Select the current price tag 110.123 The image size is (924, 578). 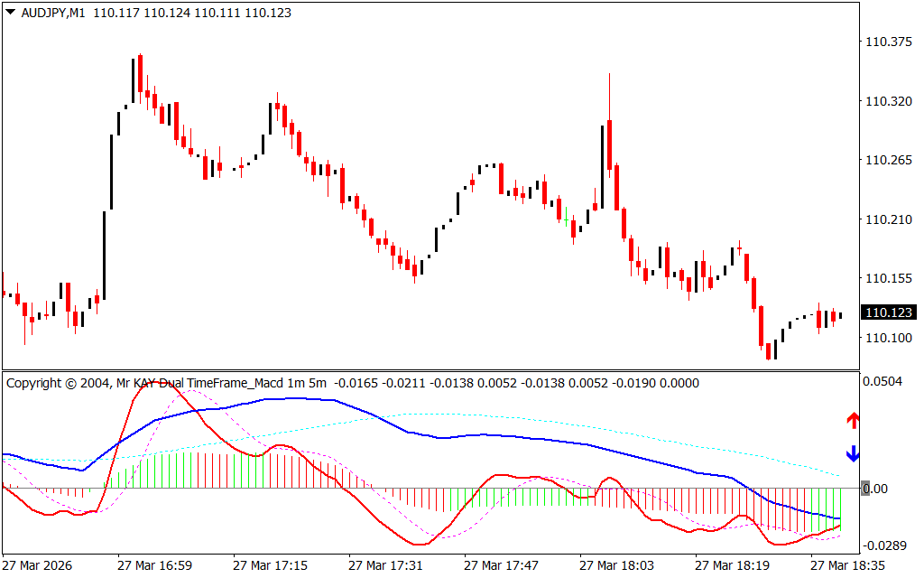(888, 312)
